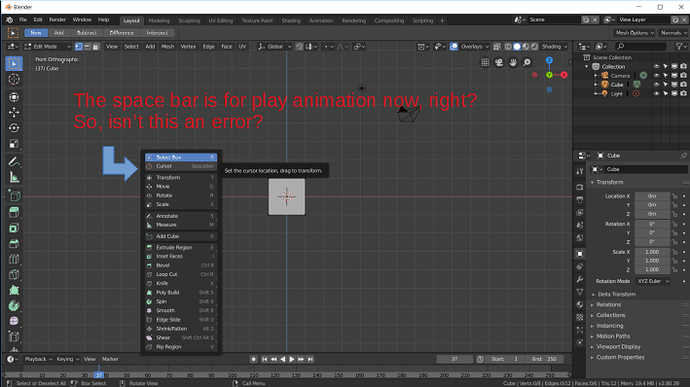Open the Edit Mode dropdown
The width and height of the screenshot is (690, 387).
(x=47, y=47)
